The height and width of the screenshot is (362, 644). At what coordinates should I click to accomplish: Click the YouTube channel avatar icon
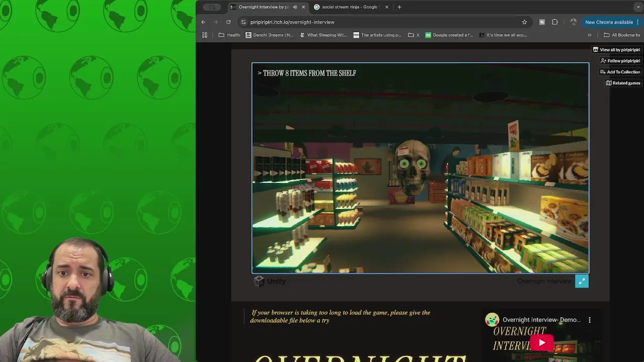492,320
